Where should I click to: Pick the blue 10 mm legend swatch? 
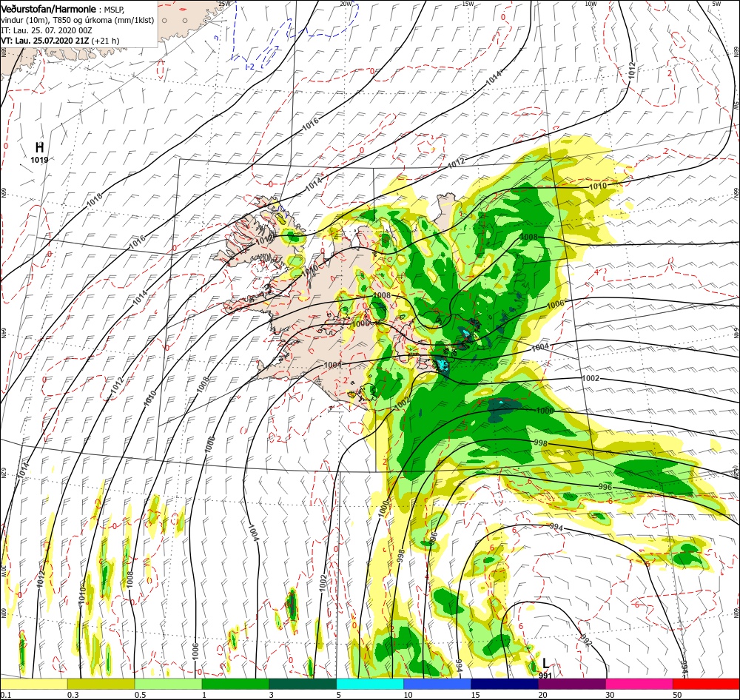(437, 684)
